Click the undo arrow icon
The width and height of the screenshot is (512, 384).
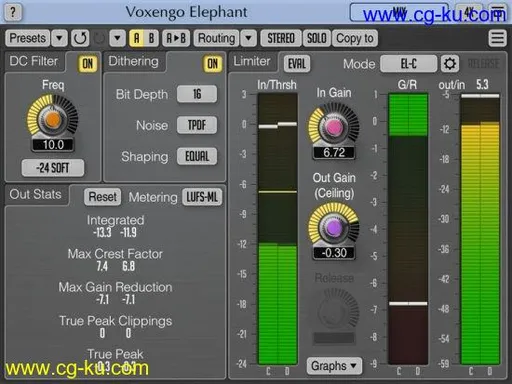click(x=80, y=38)
